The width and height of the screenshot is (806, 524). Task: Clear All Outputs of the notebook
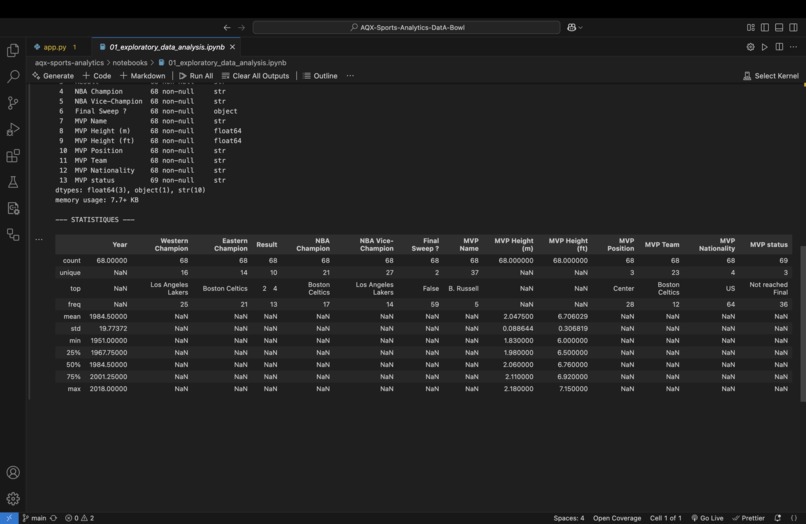pyautogui.click(x=255, y=76)
